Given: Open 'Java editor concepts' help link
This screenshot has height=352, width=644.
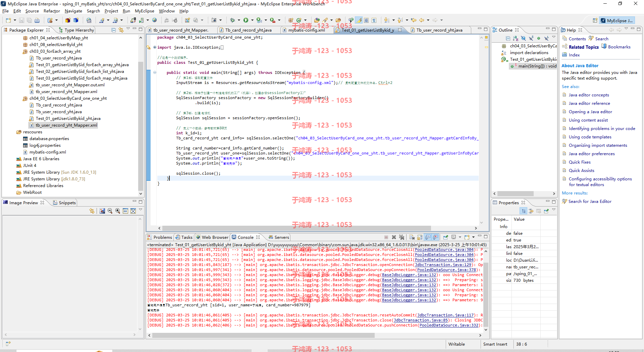Looking at the screenshot, I should [589, 95].
